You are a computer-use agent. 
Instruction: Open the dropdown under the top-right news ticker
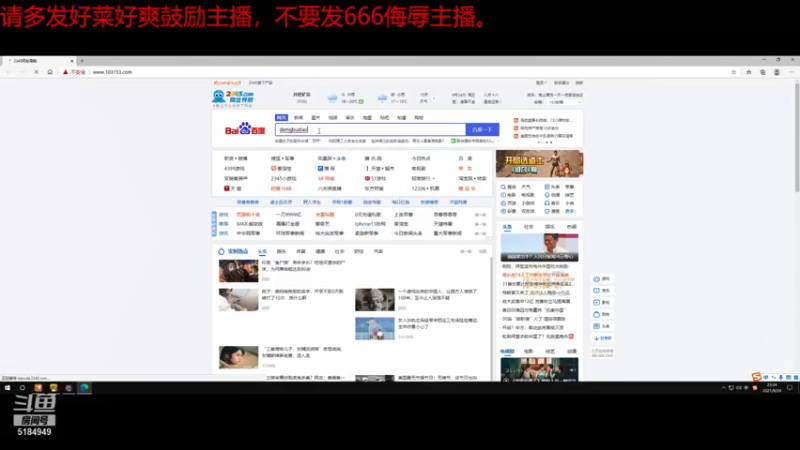coord(564,102)
